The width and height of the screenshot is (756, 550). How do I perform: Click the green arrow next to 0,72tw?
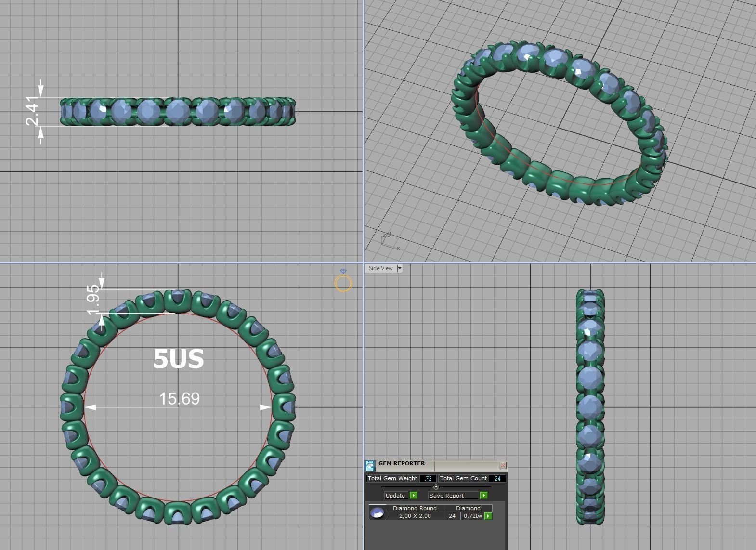click(488, 516)
